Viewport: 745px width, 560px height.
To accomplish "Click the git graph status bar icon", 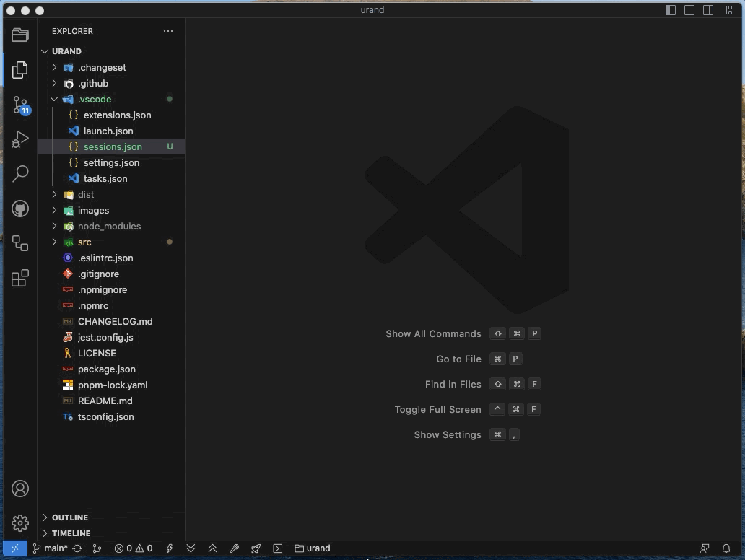I will 97,548.
